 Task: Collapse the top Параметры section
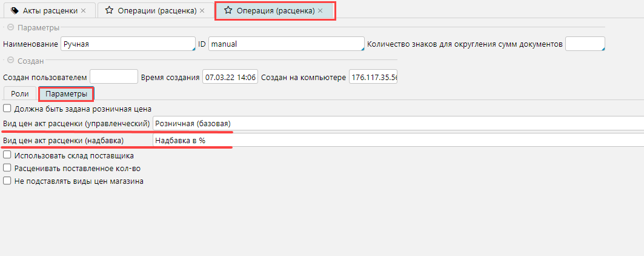pos(10,28)
